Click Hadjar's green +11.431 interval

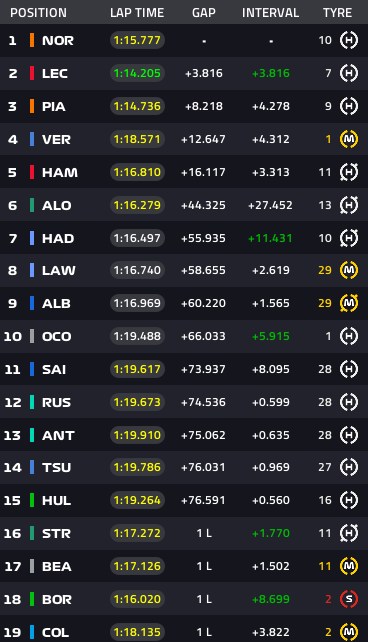click(x=271, y=238)
